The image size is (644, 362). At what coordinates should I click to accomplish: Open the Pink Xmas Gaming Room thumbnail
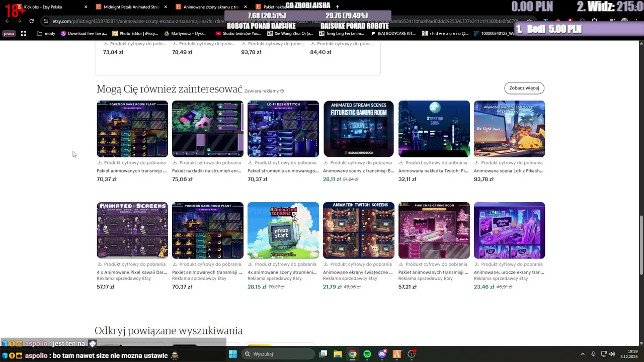tap(434, 230)
